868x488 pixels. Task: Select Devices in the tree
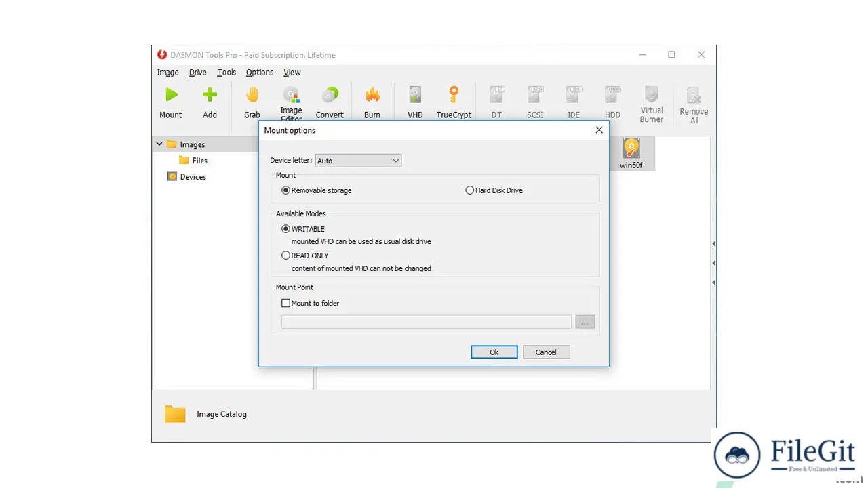(x=193, y=177)
